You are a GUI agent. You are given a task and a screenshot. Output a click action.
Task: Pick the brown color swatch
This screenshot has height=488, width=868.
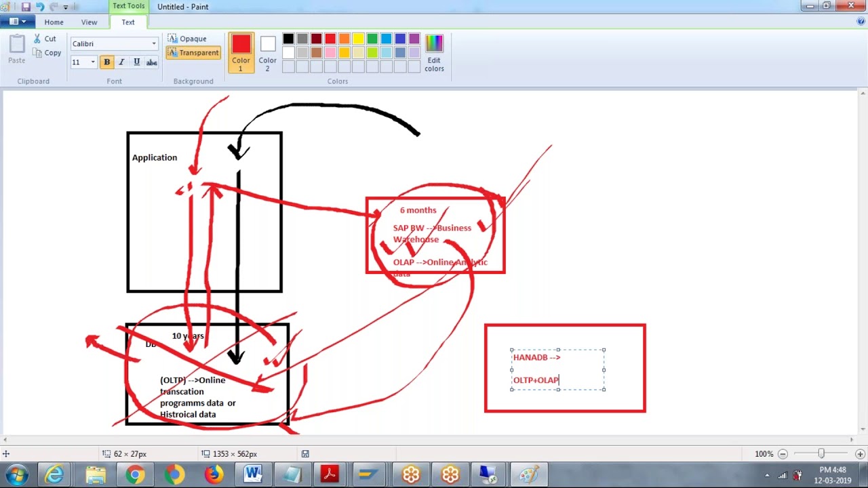click(x=316, y=53)
